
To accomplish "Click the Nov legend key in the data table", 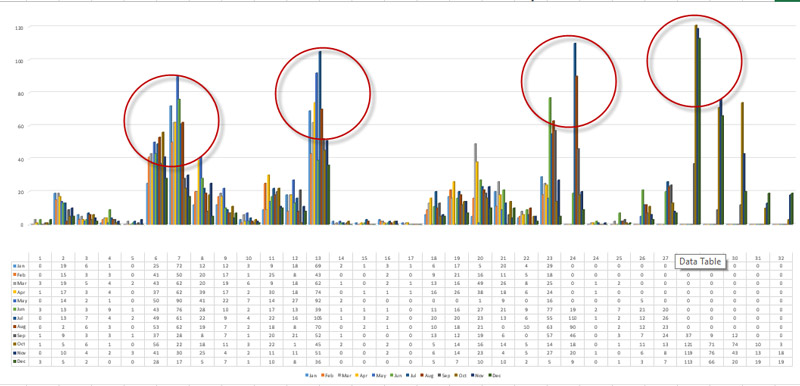I will click(x=14, y=352).
